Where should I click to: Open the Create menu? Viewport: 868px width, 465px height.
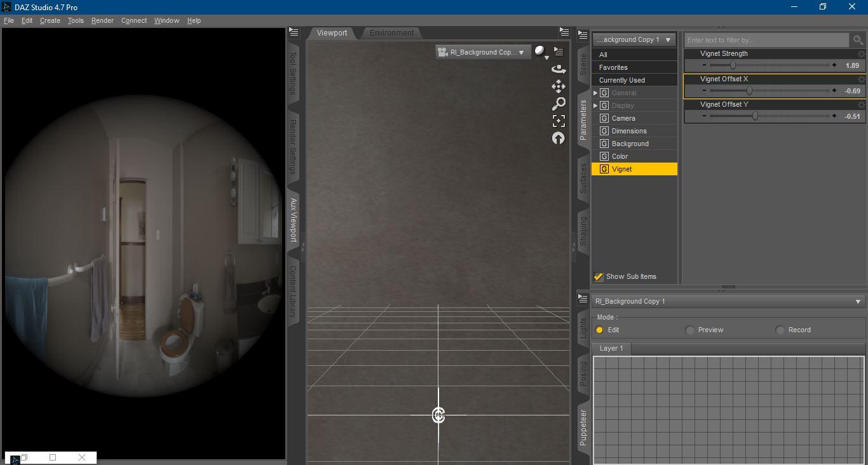[x=50, y=20]
